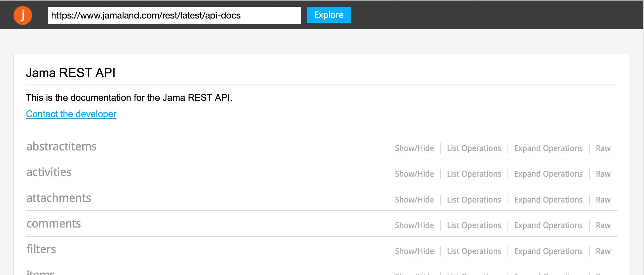Open Raw link for attachments
Viewport: 644px width, 275px height.
coord(603,200)
